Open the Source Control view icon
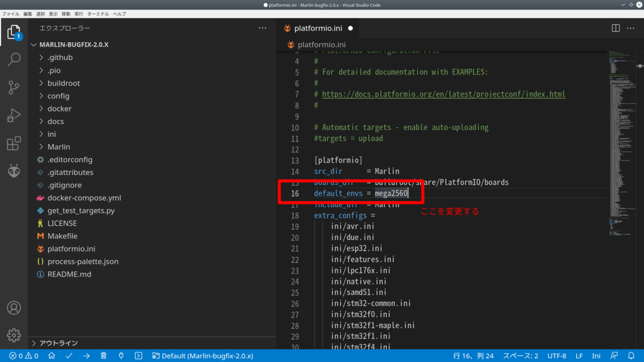 coord(14,87)
